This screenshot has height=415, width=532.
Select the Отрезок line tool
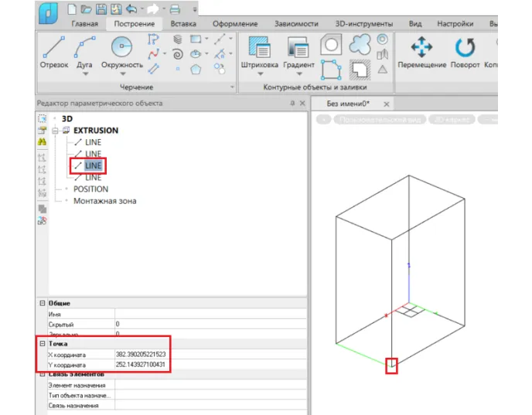(54, 52)
